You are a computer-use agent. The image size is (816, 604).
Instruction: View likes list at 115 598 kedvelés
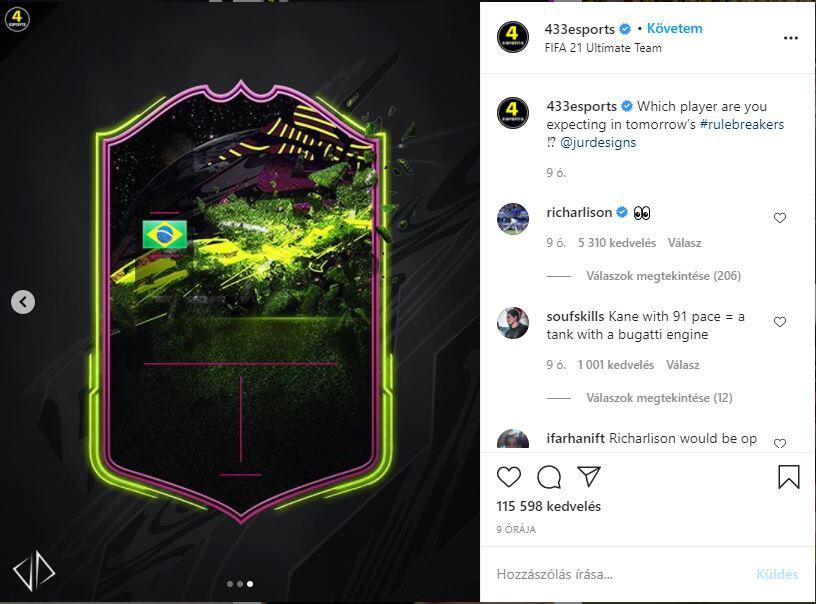tap(549, 506)
